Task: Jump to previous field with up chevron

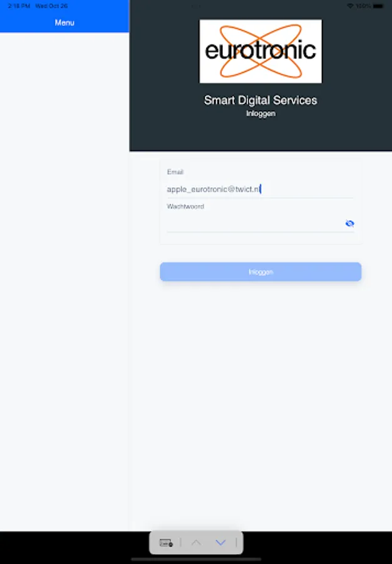Action: click(x=196, y=543)
